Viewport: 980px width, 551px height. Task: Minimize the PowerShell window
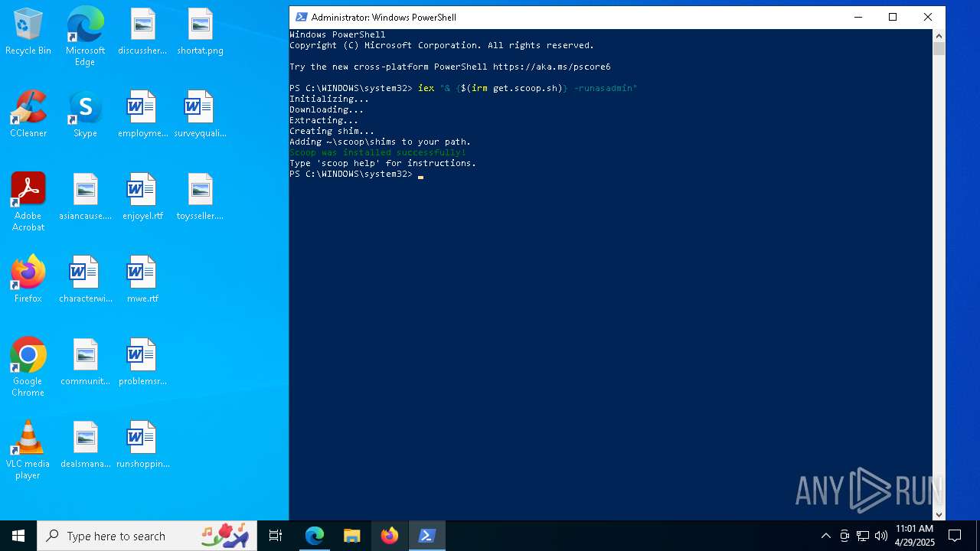tap(857, 17)
